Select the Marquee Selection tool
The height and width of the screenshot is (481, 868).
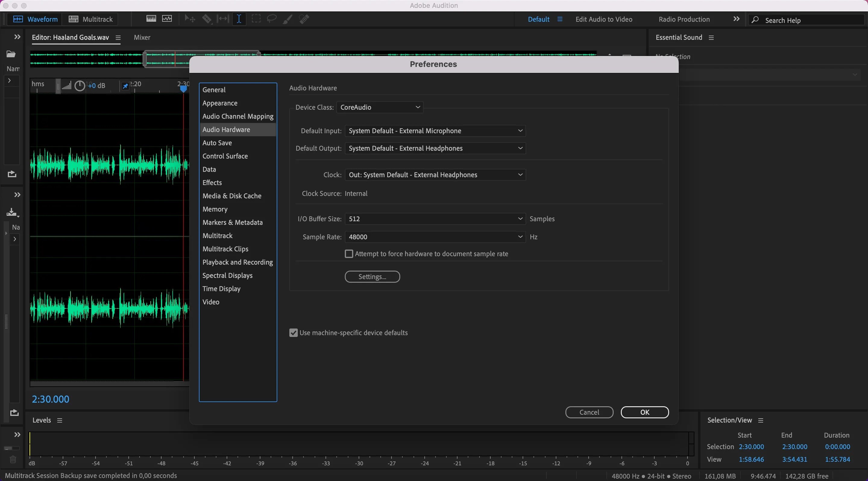click(256, 19)
